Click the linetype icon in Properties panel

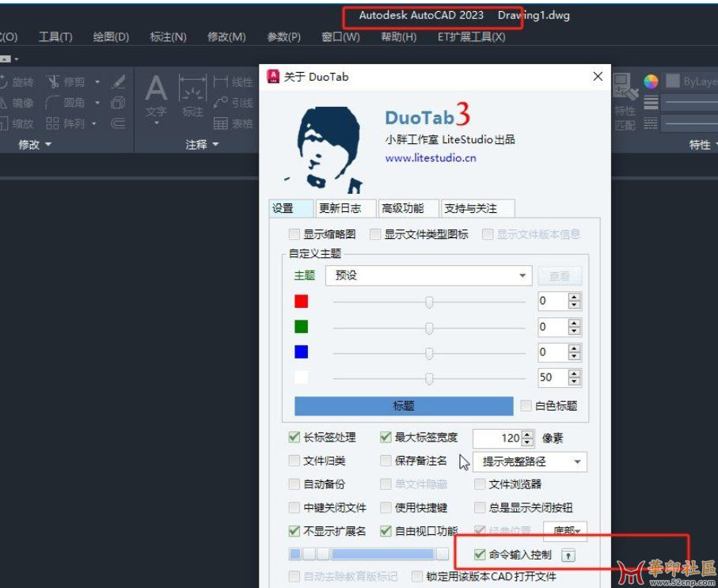coord(651,123)
